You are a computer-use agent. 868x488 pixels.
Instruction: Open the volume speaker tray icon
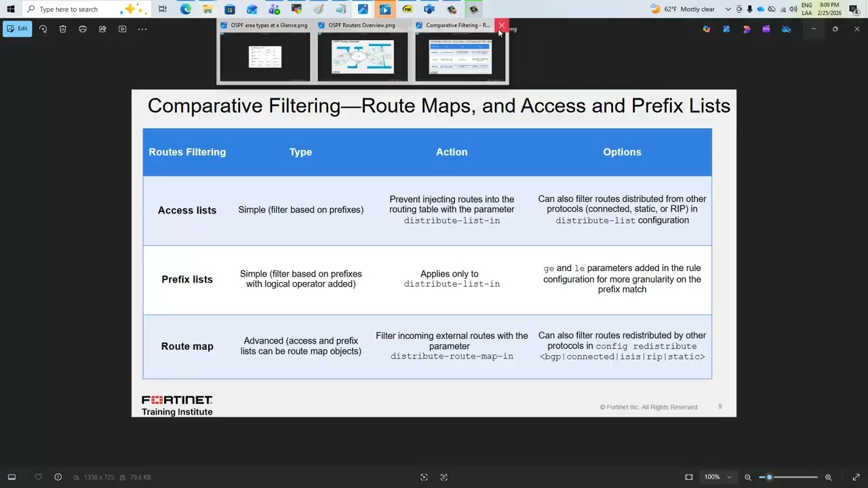tap(793, 9)
